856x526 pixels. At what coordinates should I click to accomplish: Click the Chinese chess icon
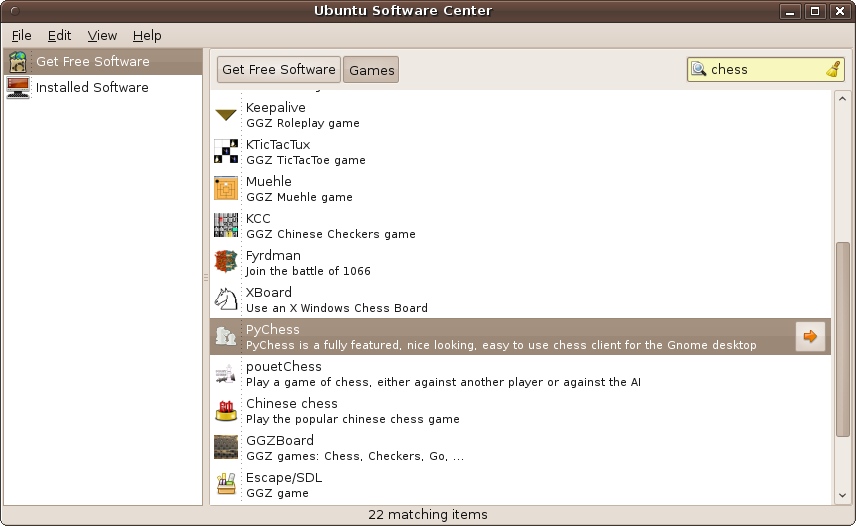click(x=225, y=410)
